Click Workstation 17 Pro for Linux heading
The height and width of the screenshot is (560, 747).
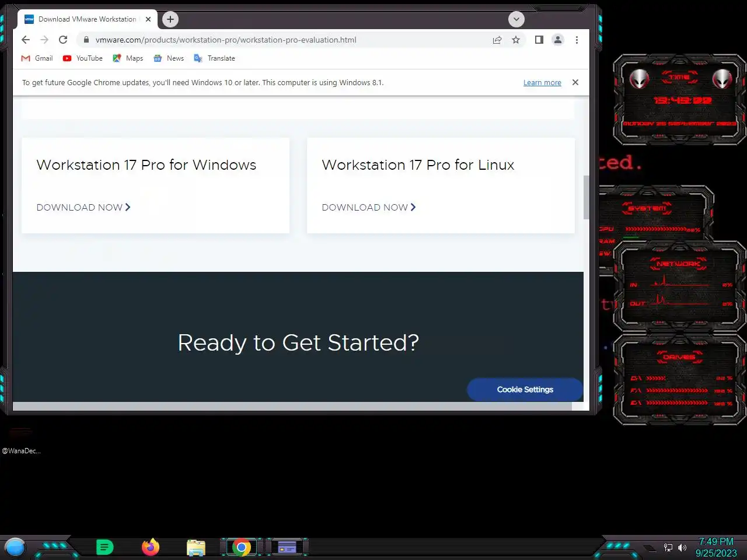click(x=418, y=165)
